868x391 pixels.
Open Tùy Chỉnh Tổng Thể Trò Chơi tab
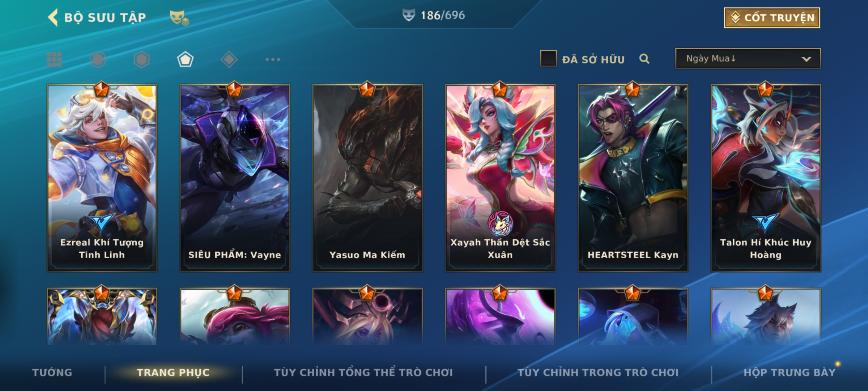click(x=363, y=373)
